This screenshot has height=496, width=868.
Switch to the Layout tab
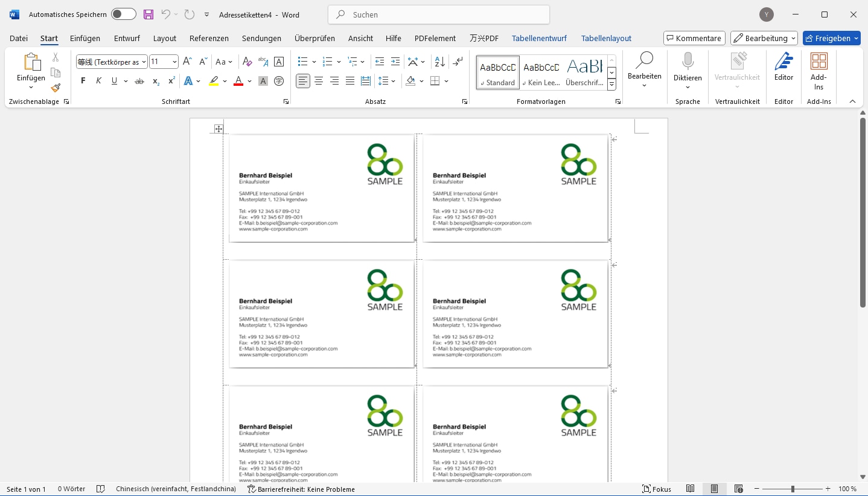pyautogui.click(x=165, y=38)
